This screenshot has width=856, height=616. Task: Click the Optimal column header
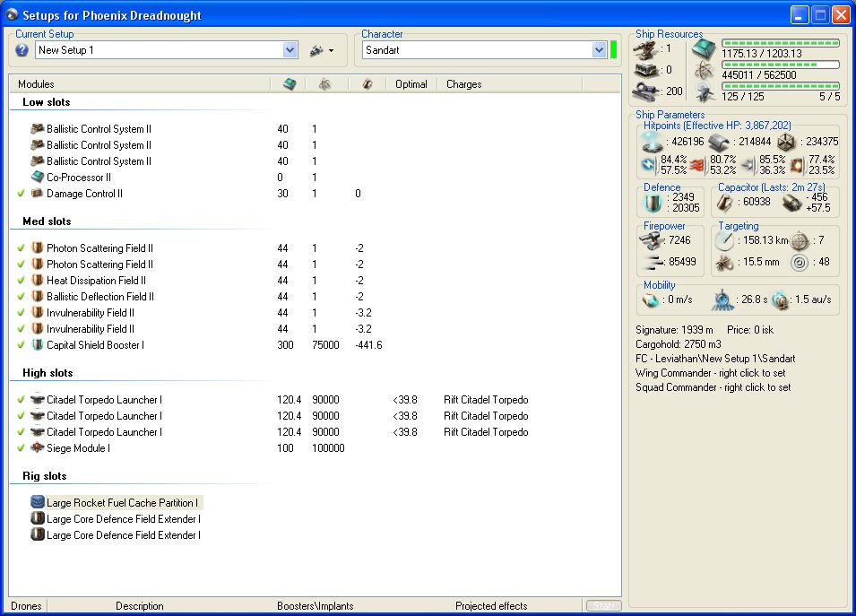[411, 84]
